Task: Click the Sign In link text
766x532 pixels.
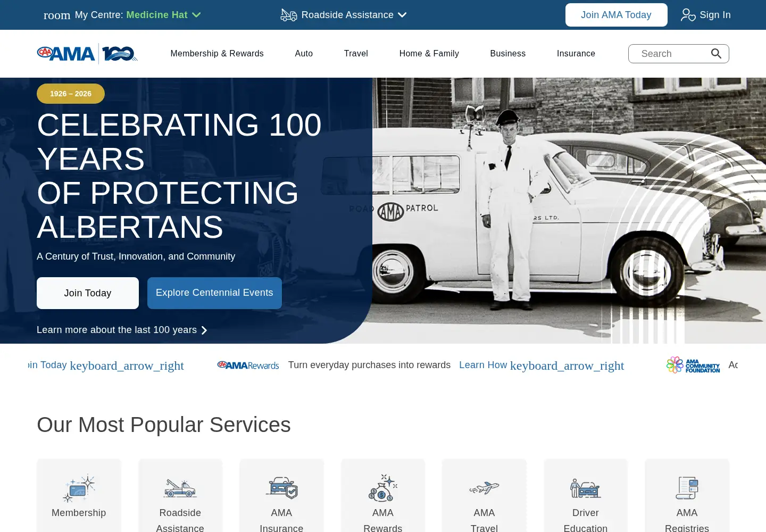Action: [x=715, y=15]
